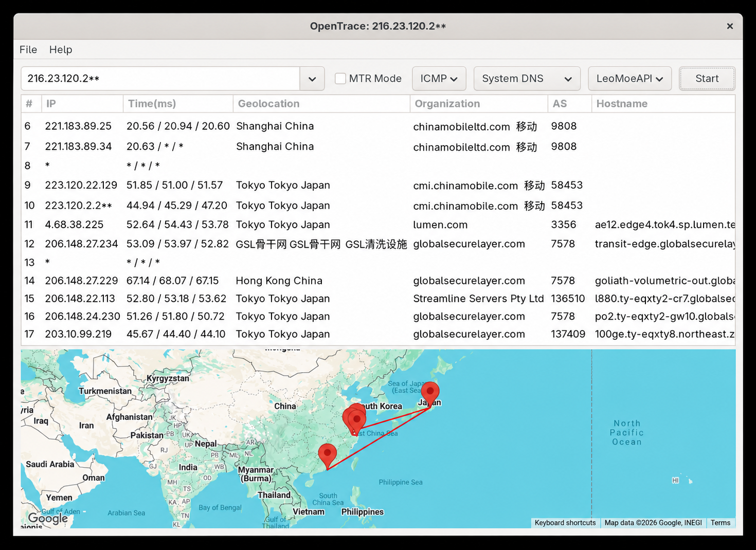Click the AS column header

570,104
